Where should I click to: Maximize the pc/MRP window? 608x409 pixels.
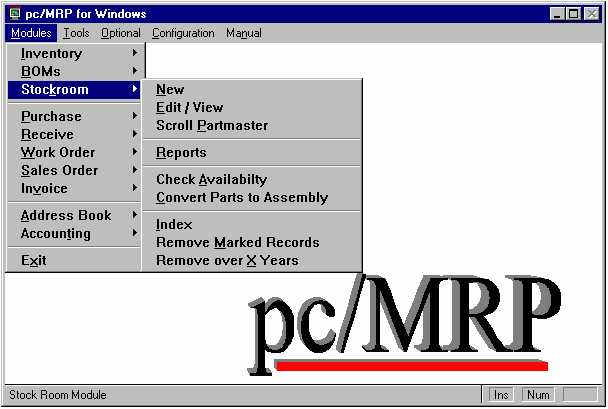(573, 14)
